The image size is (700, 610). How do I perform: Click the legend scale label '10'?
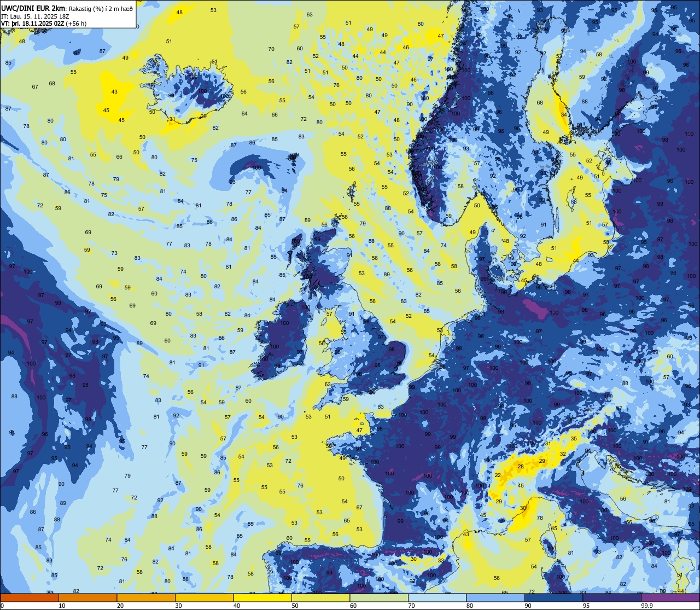[x=62, y=606]
